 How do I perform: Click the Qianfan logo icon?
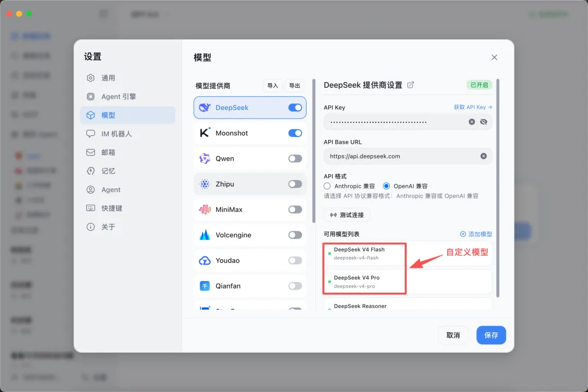point(205,286)
